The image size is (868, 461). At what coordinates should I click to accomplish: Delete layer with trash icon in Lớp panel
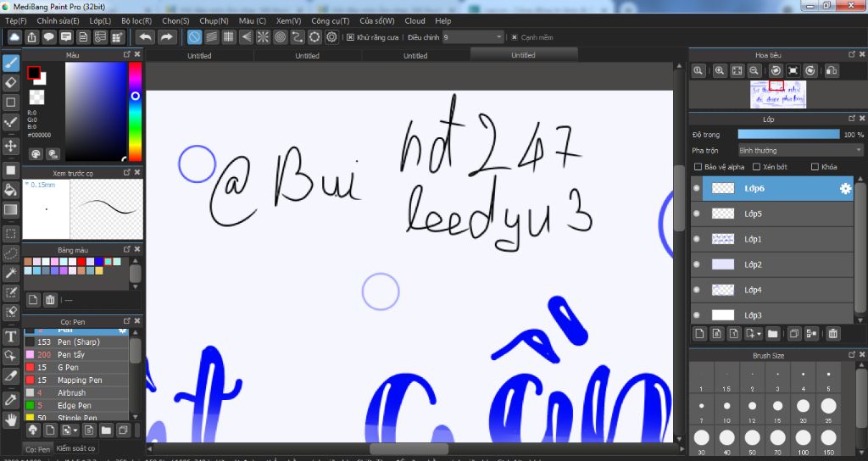(x=832, y=333)
